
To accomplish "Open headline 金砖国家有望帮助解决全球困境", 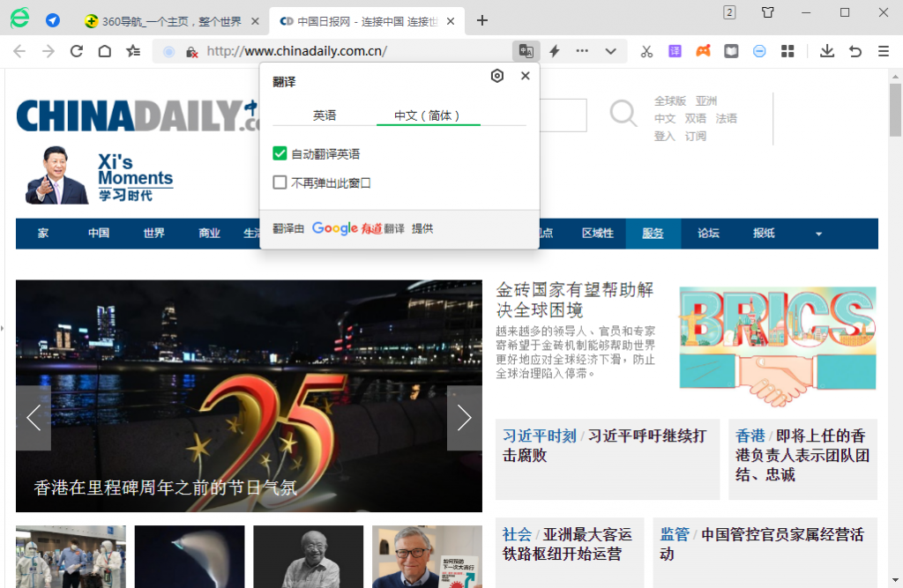I will 575,300.
